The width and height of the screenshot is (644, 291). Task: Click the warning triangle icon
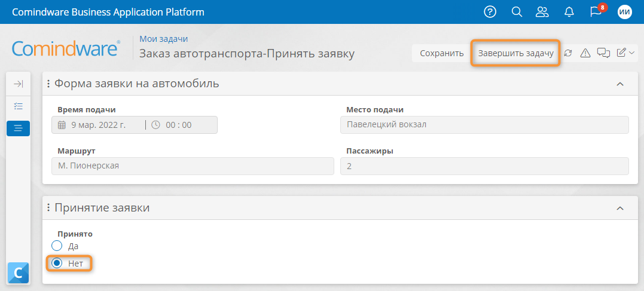click(x=585, y=53)
